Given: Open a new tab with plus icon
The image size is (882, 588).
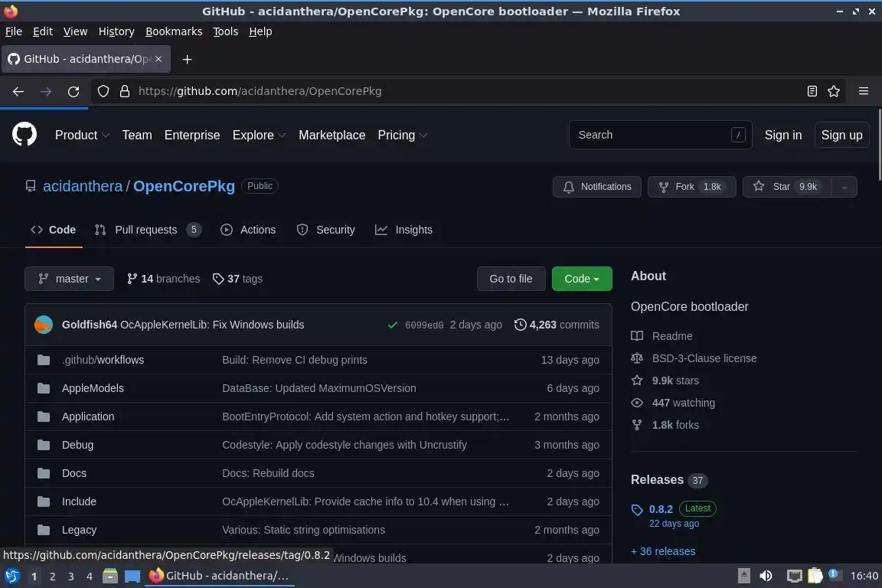Looking at the screenshot, I should (188, 59).
